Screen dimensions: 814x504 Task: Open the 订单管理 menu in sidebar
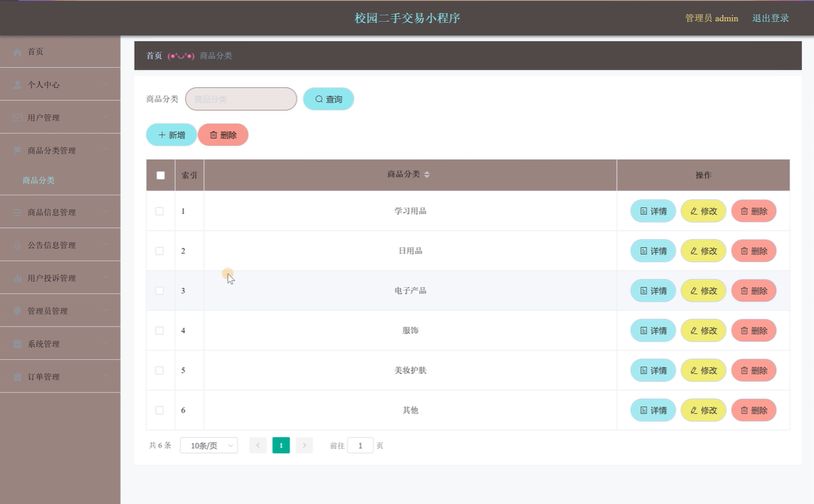pos(60,377)
